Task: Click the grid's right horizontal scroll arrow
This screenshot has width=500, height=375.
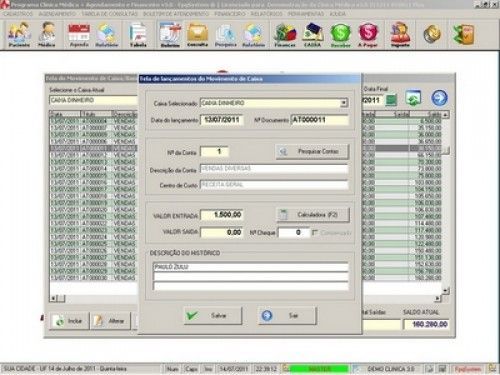Action: [438, 298]
